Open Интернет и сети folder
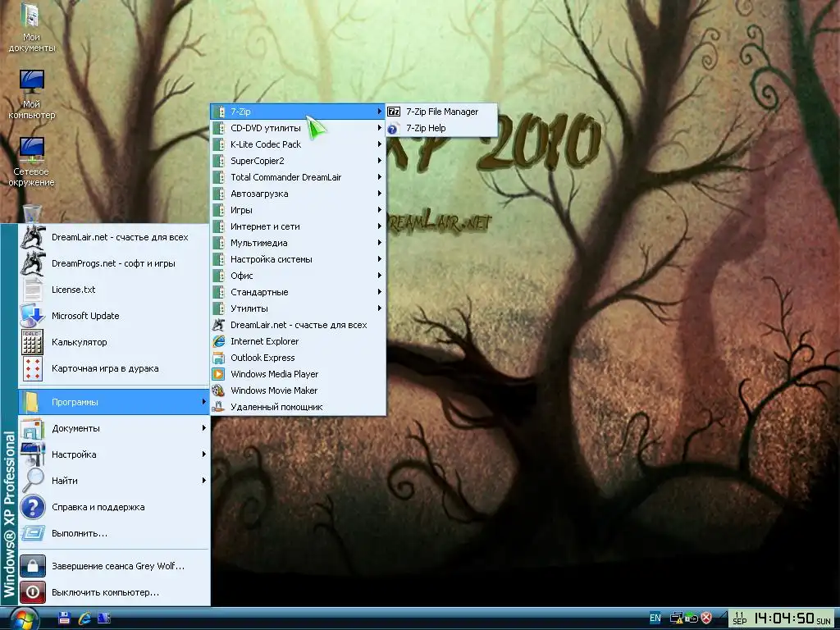The height and width of the screenshot is (630, 840). 298,226
